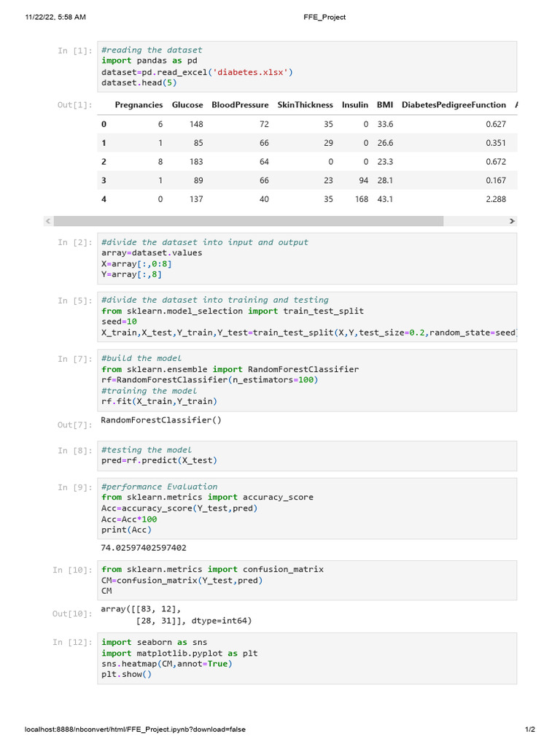
Task: Click the DiabetesPedigreeFunction column header
Action: pyautogui.click(x=454, y=105)
